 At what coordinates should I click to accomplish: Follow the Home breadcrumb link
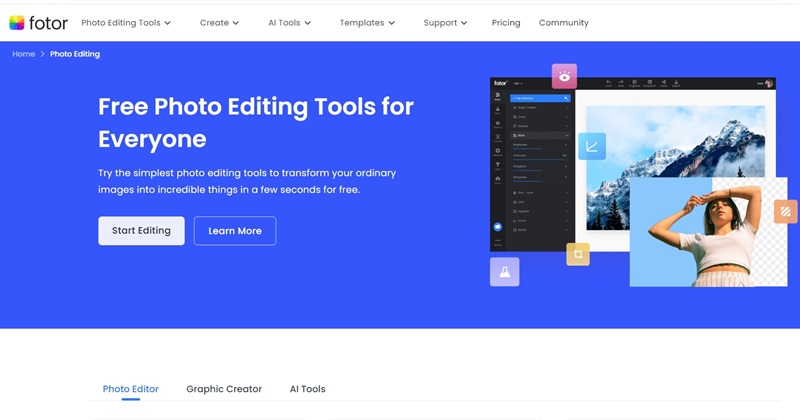pos(23,54)
